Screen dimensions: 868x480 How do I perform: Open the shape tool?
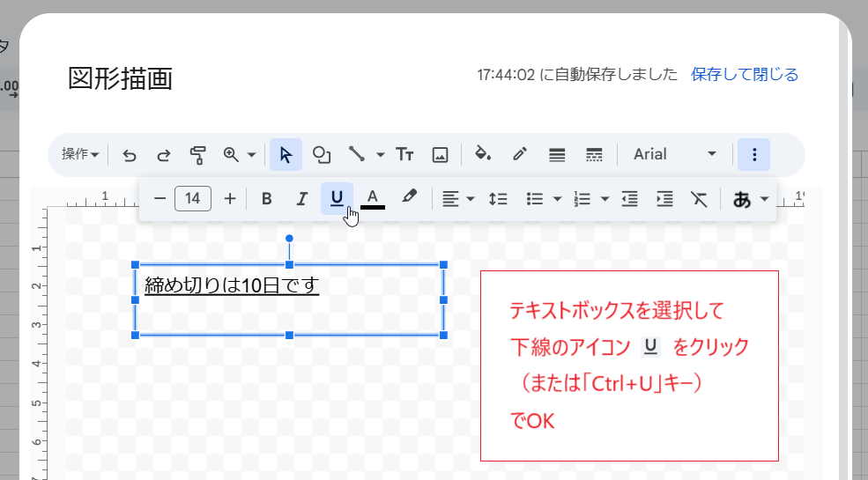(322, 155)
